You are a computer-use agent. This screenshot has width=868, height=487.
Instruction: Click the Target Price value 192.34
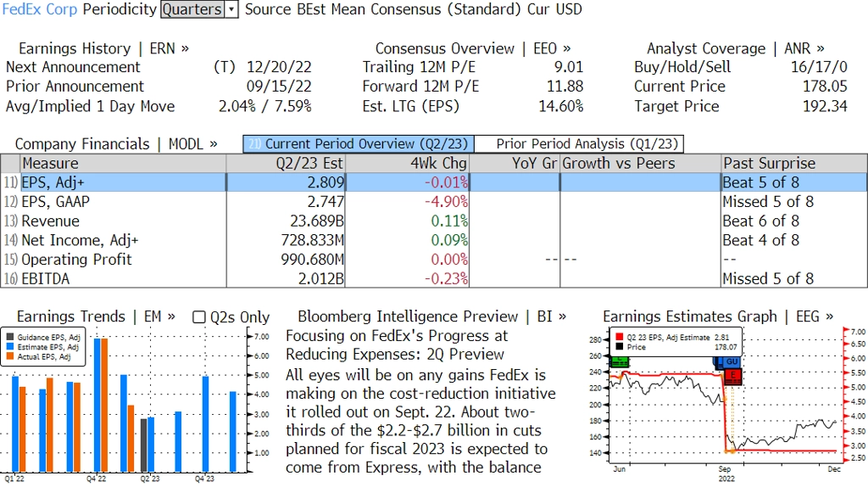pyautogui.click(x=825, y=106)
